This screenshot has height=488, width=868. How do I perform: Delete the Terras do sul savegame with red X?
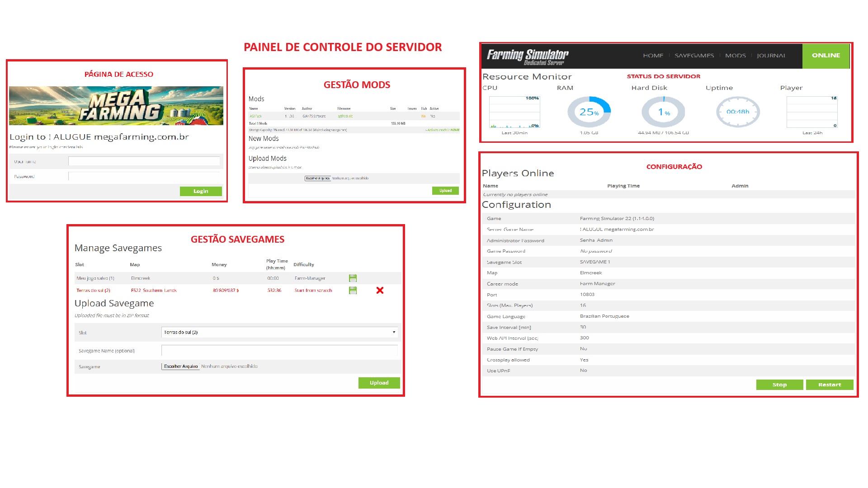(x=380, y=291)
